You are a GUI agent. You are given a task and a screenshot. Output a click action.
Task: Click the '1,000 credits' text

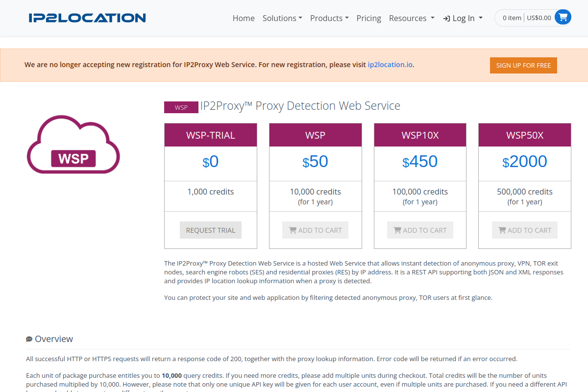pyautogui.click(x=211, y=192)
